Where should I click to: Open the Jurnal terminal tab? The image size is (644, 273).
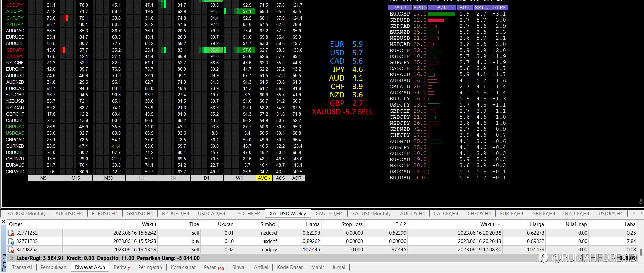pyautogui.click(x=339, y=267)
